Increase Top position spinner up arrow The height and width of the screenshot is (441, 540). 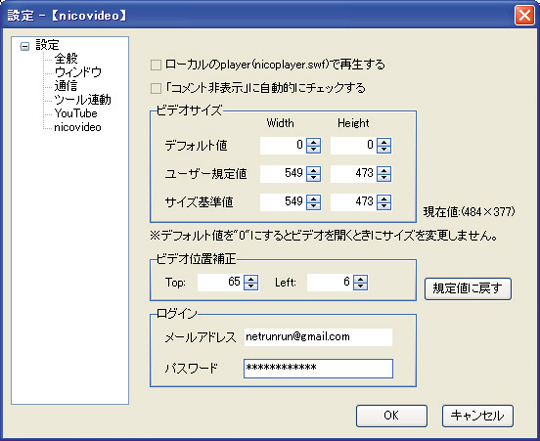251,279
